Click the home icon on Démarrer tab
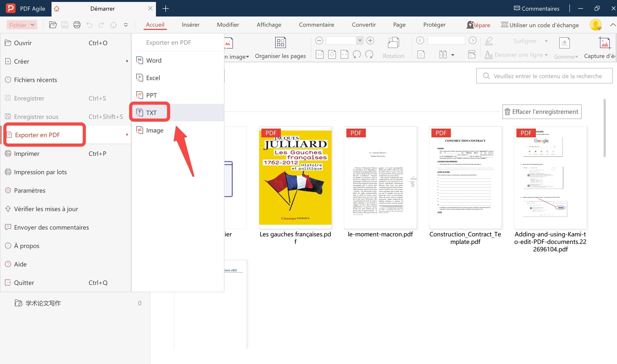Viewport: 617px width, 364px height. 57,8
